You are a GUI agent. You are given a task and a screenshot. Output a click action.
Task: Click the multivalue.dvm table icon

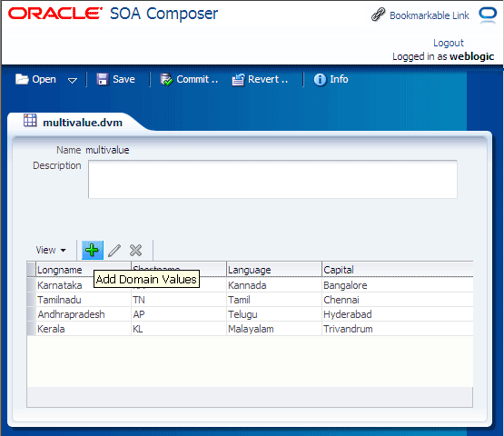30,120
